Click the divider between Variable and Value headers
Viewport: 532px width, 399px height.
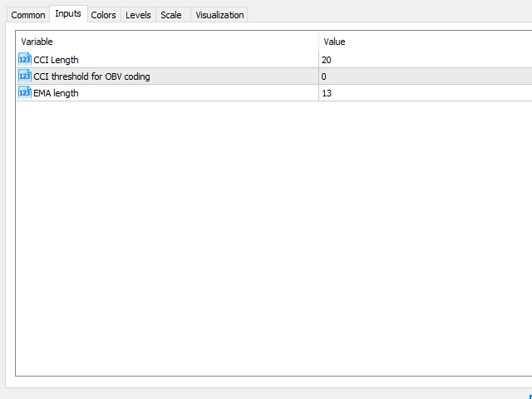[319, 42]
